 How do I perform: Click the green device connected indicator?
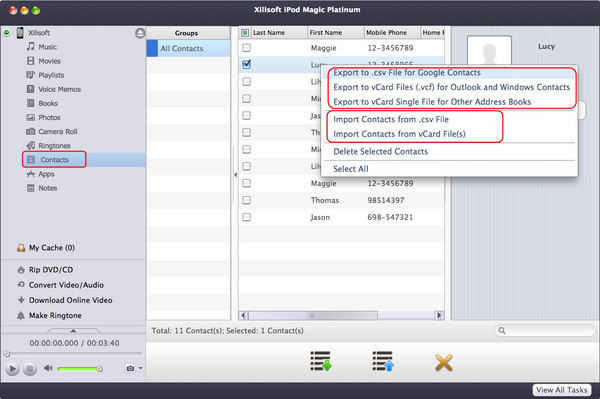tap(7, 33)
